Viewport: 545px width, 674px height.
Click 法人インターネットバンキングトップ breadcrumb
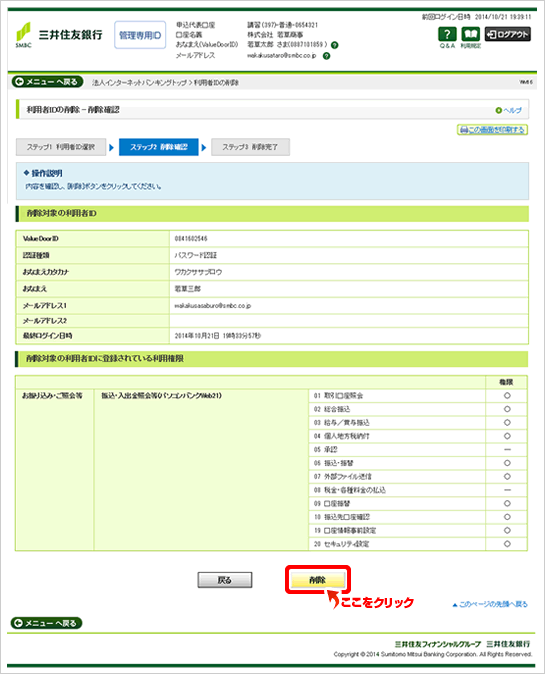tap(139, 83)
